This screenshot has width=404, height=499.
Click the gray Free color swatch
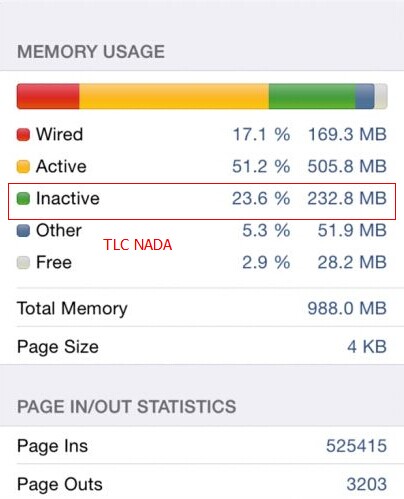[23, 263]
